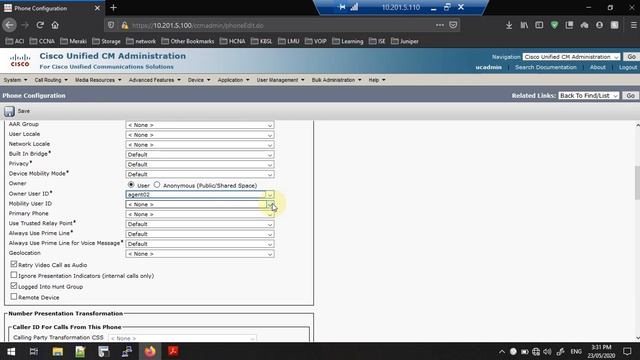Open the Geolocation dropdown
The image size is (640, 360).
(200, 254)
